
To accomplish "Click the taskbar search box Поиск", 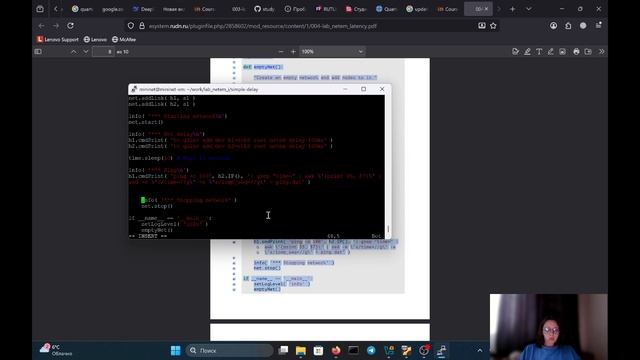I will coord(229,350).
